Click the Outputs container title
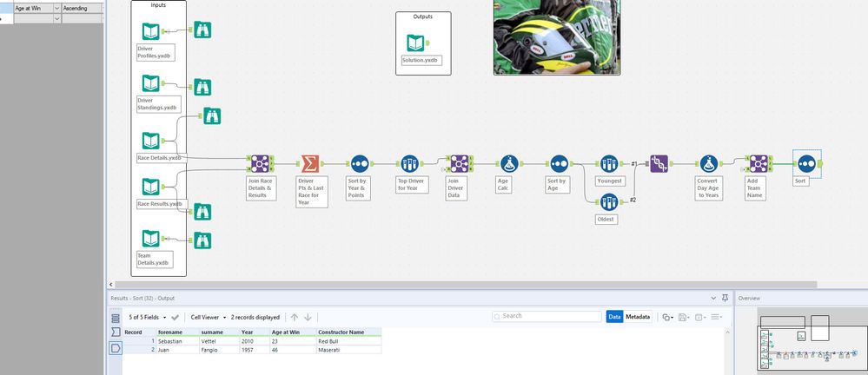 point(423,16)
